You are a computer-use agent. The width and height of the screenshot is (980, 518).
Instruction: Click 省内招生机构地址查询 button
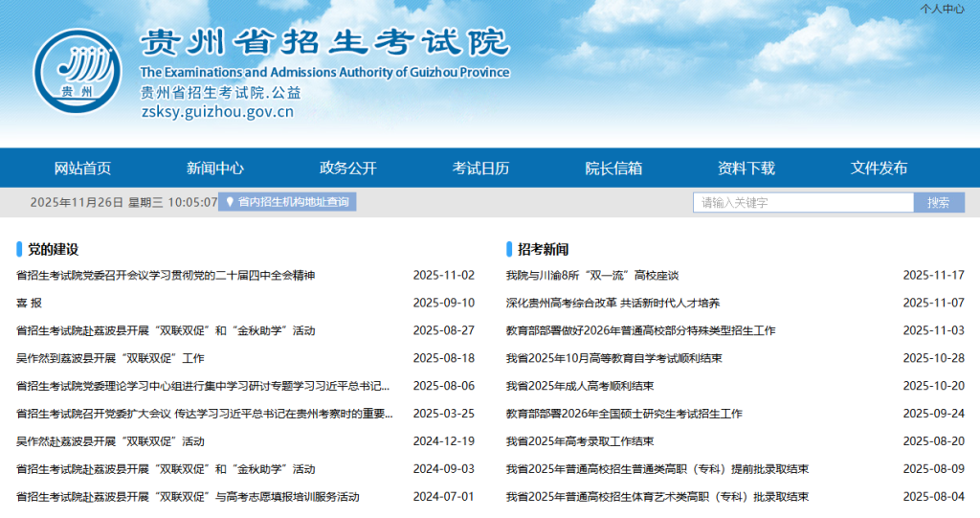287,202
